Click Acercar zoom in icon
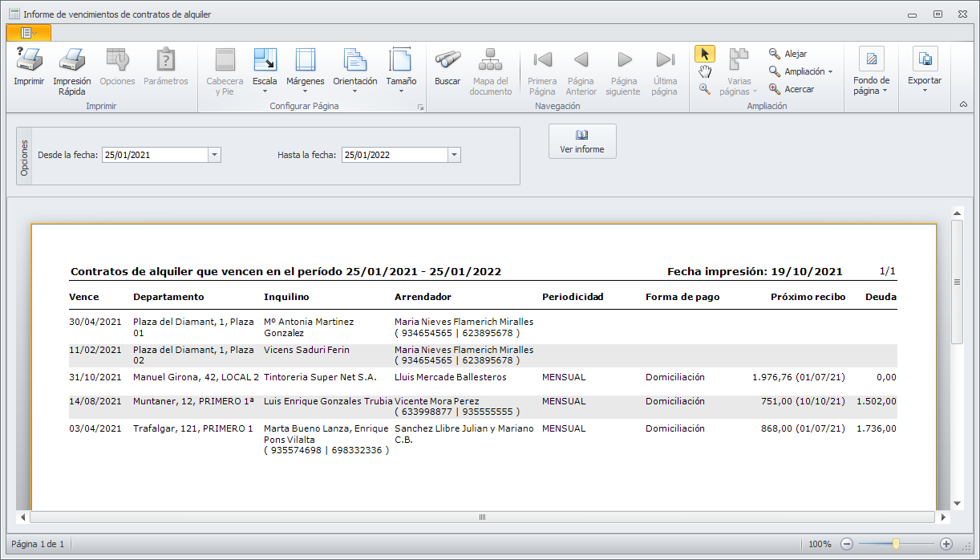 pos(774,89)
